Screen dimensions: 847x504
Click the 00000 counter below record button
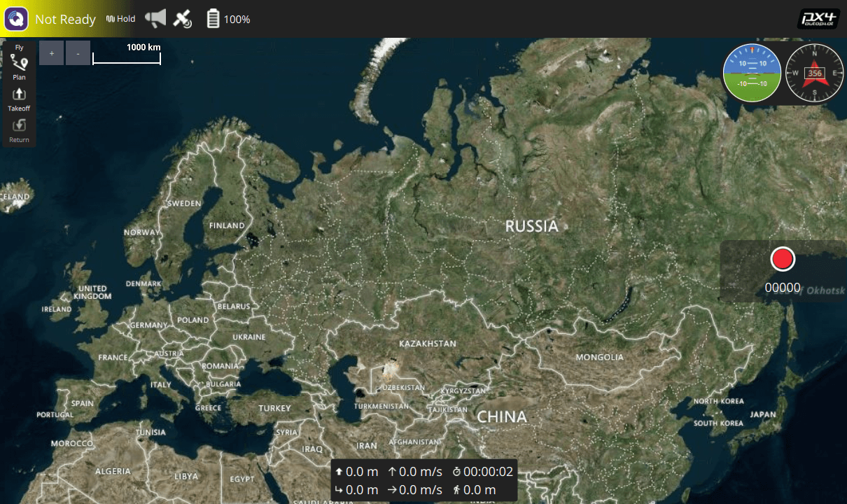(x=782, y=288)
